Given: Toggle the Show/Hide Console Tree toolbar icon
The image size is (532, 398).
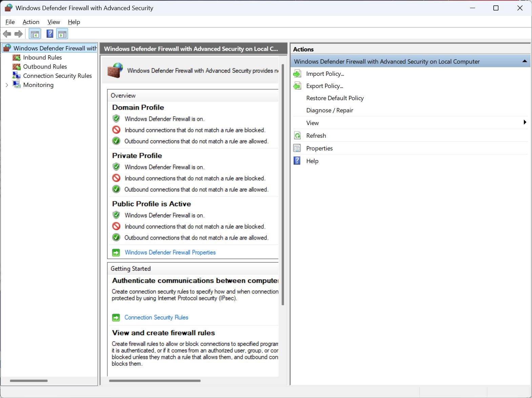Looking at the screenshot, I should pos(35,34).
